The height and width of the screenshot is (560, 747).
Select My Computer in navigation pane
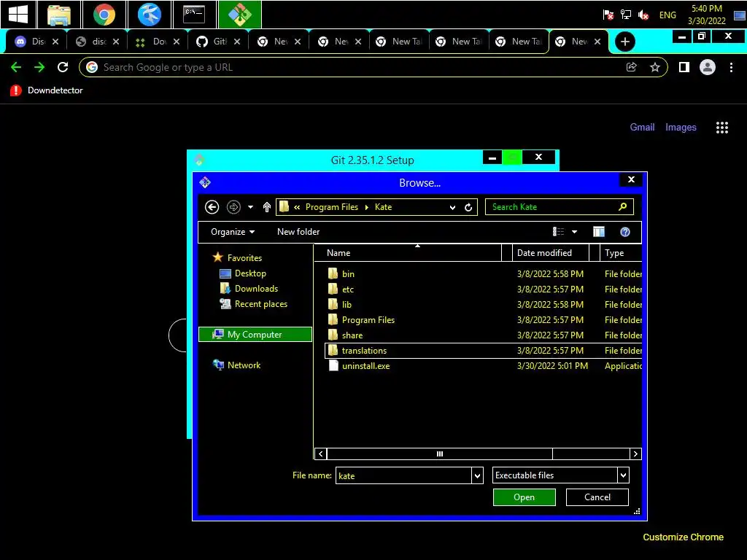pos(255,334)
